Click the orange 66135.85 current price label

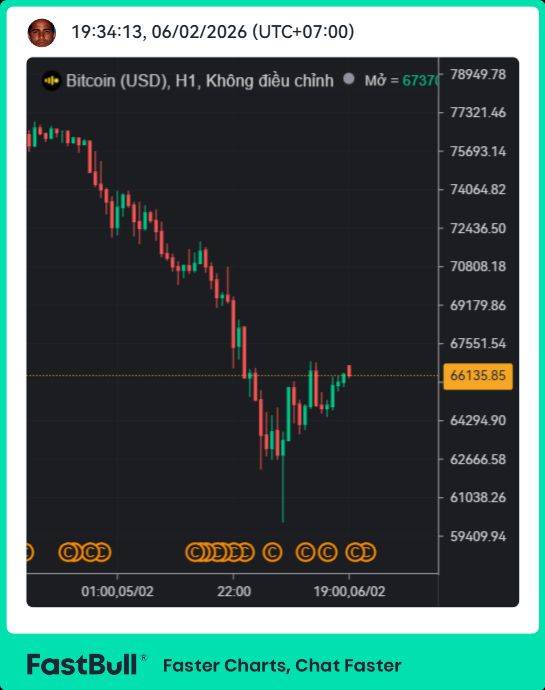tap(478, 376)
